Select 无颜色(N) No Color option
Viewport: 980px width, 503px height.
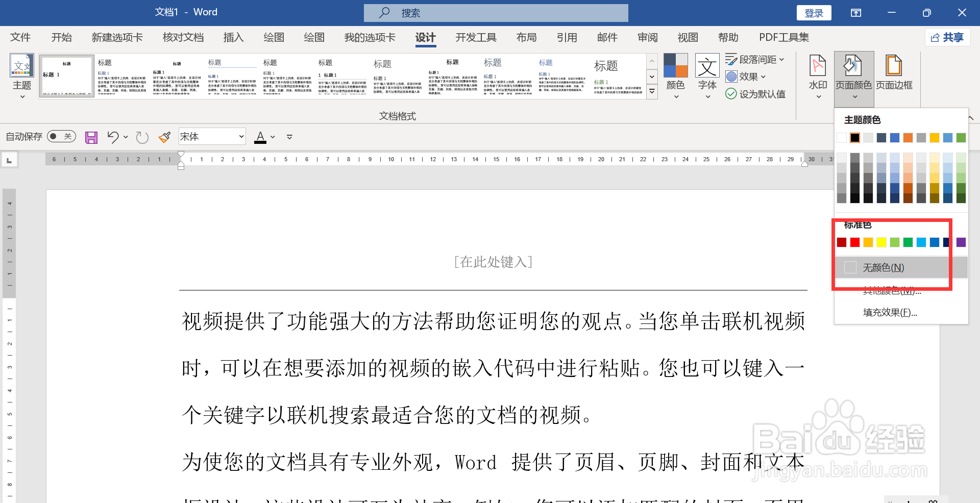pos(901,268)
